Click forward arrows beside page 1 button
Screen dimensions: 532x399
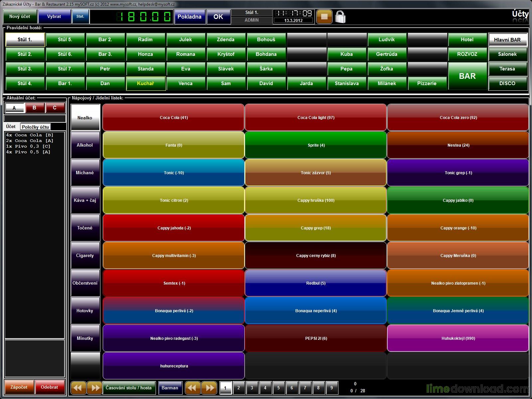pyautogui.click(x=209, y=388)
